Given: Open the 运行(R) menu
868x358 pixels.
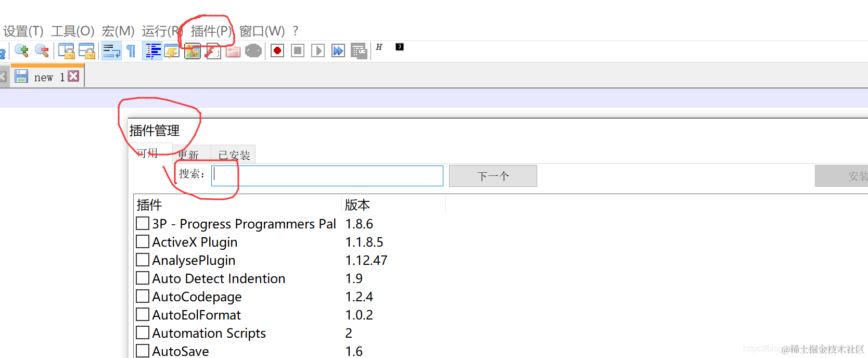Looking at the screenshot, I should [x=162, y=31].
